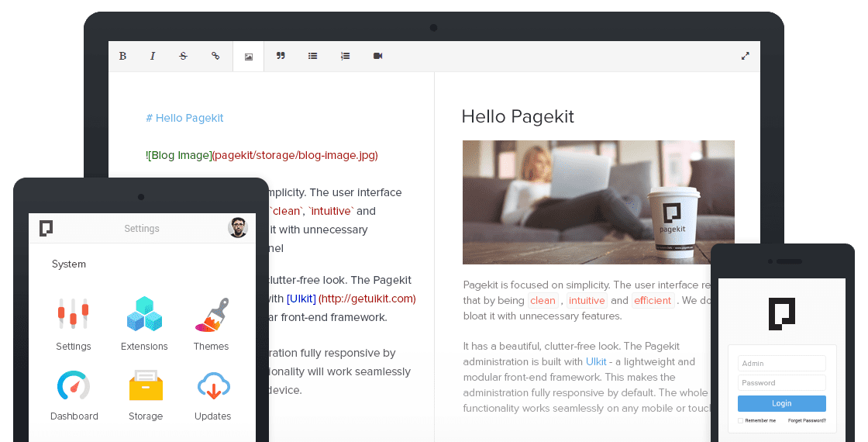Insert a video with camera icon
This screenshot has width=868, height=442.
coord(378,57)
